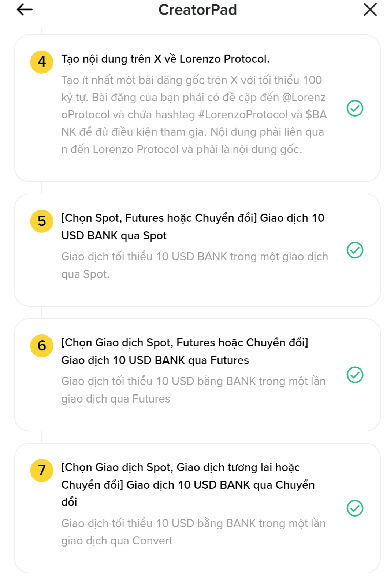The height and width of the screenshot is (588, 387).
Task: Tap the green checkmark for Convert task
Action: [355, 508]
